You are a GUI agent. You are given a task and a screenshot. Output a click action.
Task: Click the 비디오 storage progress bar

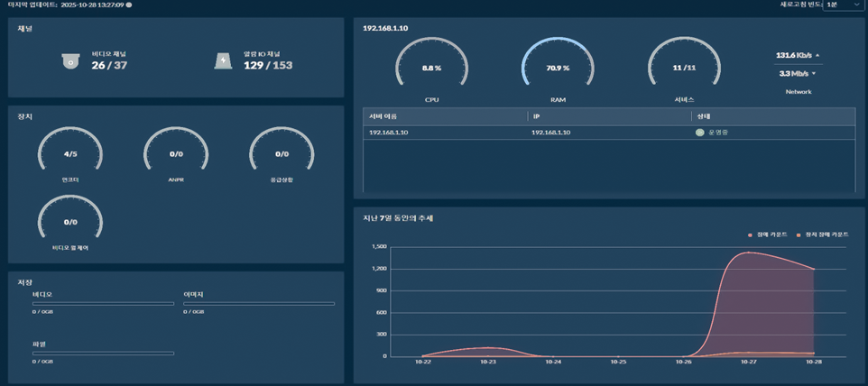pos(103,304)
